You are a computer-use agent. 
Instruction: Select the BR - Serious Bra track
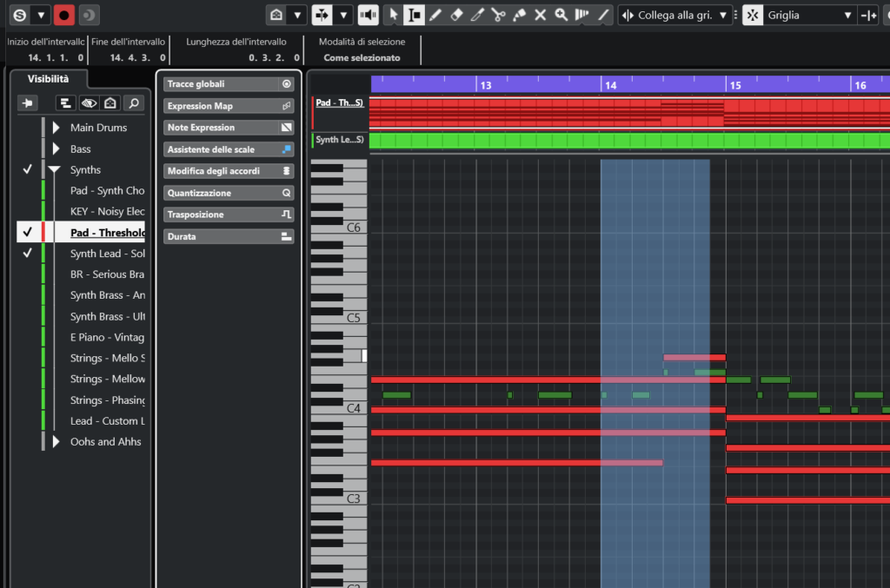coord(107,274)
